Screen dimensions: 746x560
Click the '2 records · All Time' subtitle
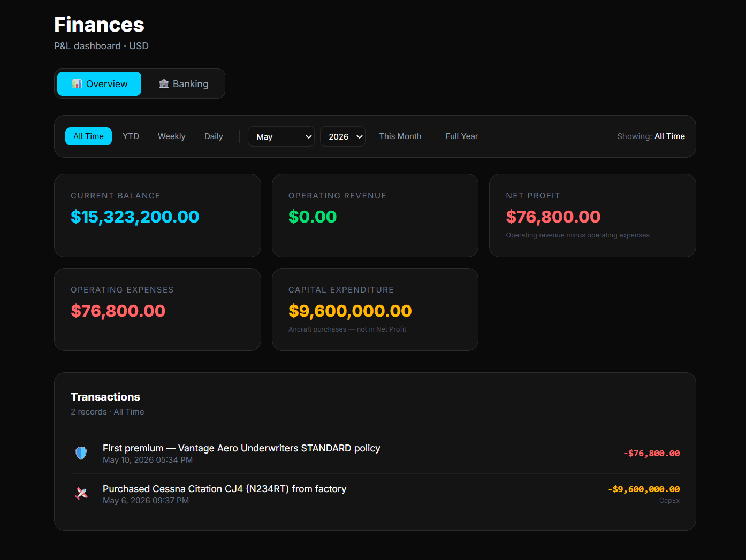point(108,412)
